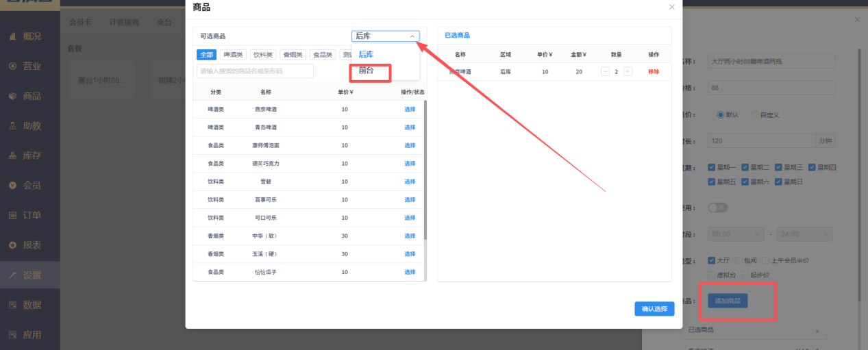Click the 助教 person icon in sidebar
Image resolution: width=868 pixels, height=350 pixels.
[12, 126]
